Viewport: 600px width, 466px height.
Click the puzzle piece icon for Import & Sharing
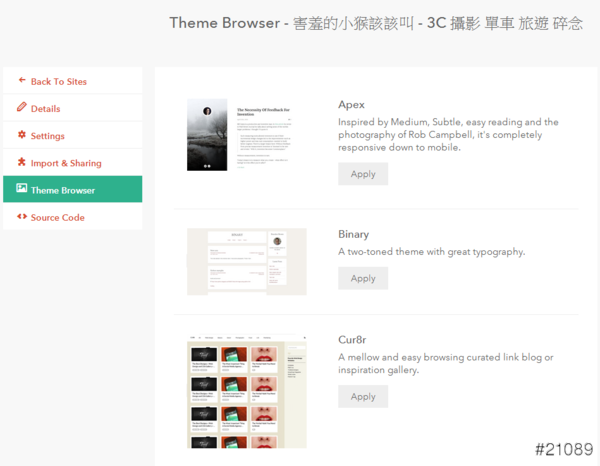pos(22,162)
